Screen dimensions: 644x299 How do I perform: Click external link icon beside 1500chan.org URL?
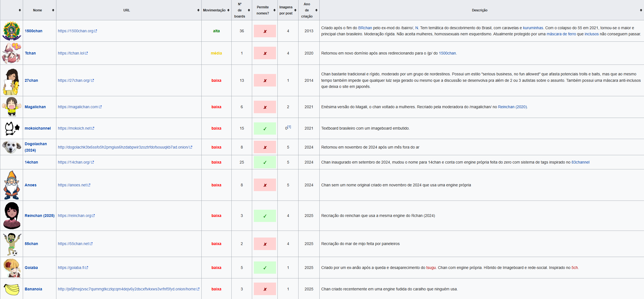click(96, 31)
